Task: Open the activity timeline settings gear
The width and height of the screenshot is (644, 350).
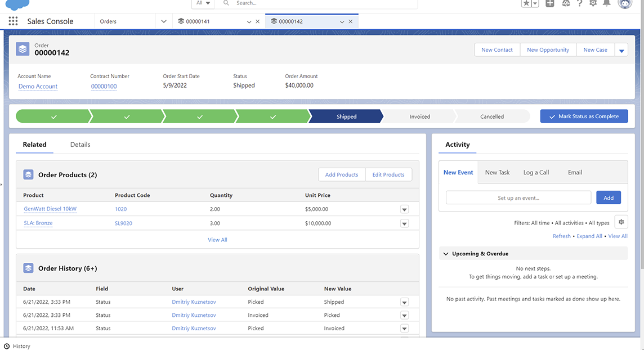Action: [621, 222]
